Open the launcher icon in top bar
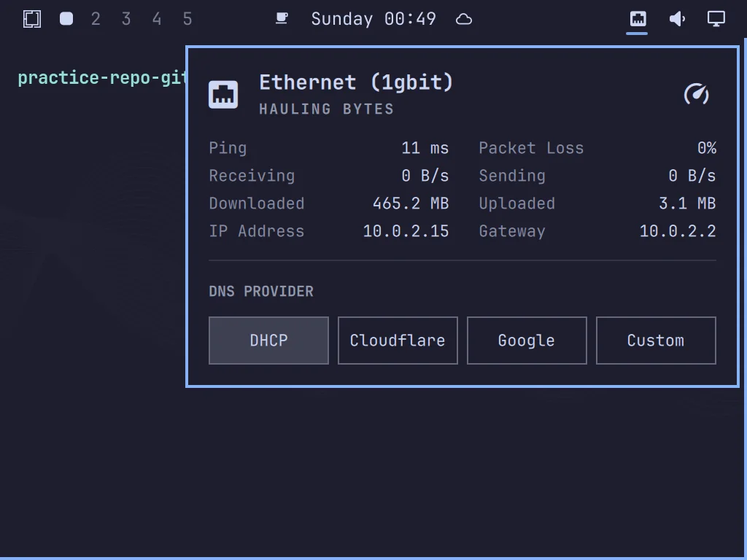Viewport: 747px width, 560px height. pyautogui.click(x=32, y=19)
